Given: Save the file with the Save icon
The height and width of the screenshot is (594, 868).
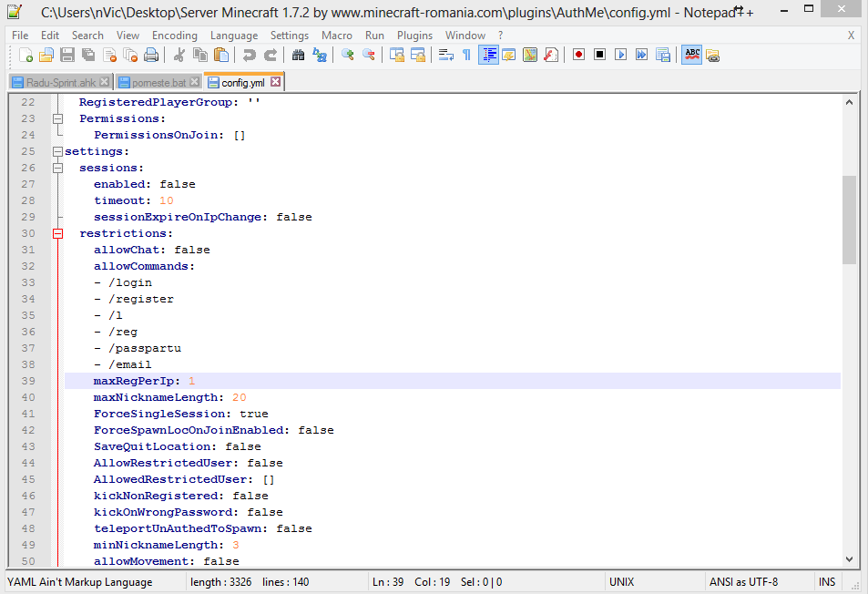Looking at the screenshot, I should tap(67, 55).
